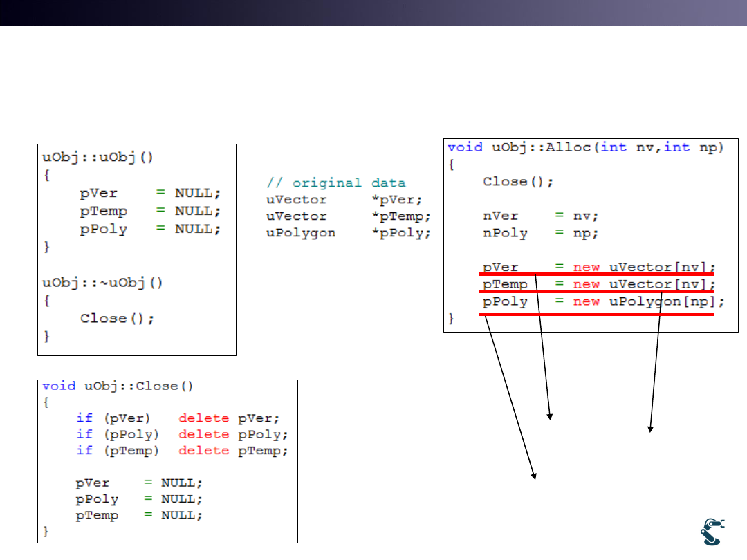This screenshot has width=747, height=560.
Task: Click the "if (pVer) delete pVer;" line
Action: coord(176,418)
